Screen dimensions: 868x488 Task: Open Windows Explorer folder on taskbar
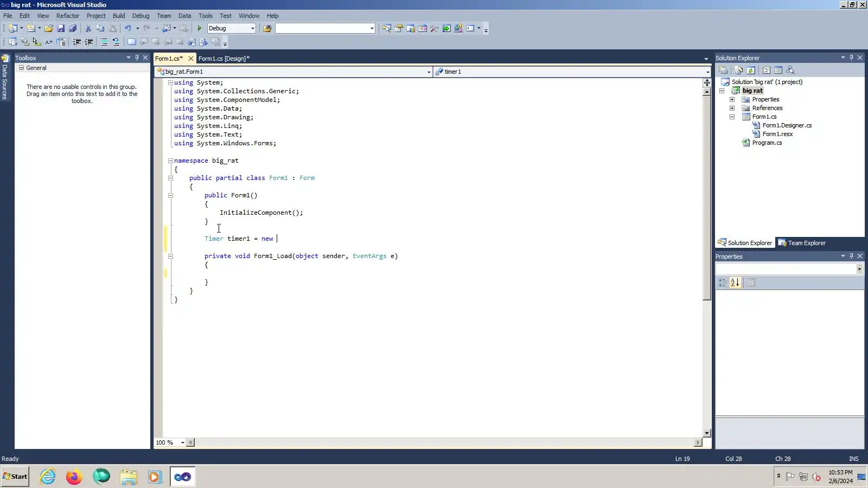[129, 477]
